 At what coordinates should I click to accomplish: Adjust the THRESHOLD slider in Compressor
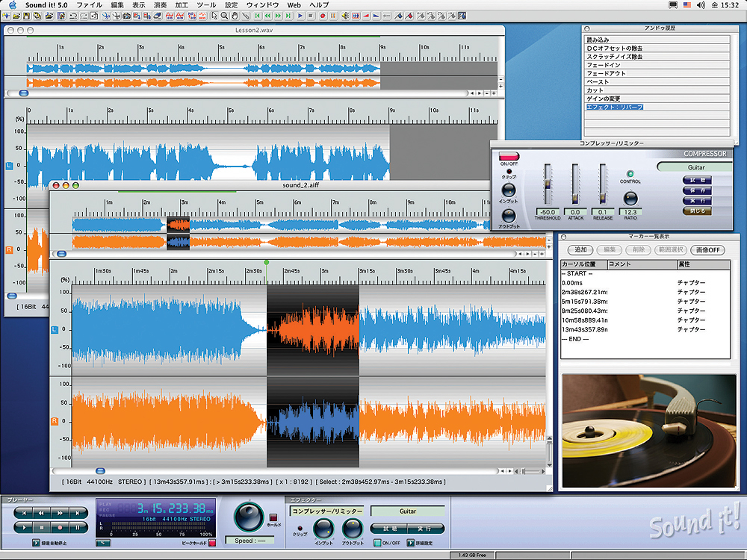548,184
